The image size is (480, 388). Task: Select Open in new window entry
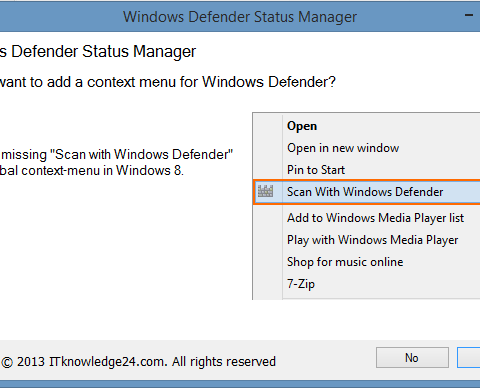tap(343, 148)
